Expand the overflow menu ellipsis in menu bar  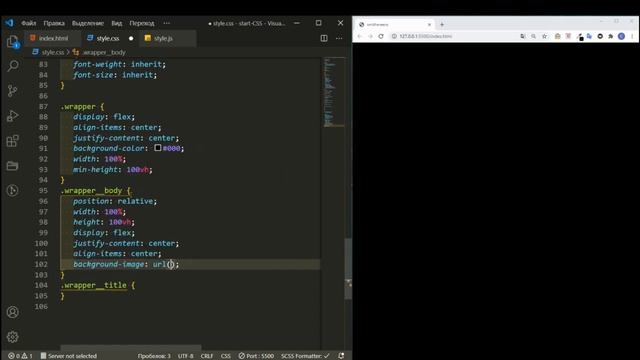[167, 23]
